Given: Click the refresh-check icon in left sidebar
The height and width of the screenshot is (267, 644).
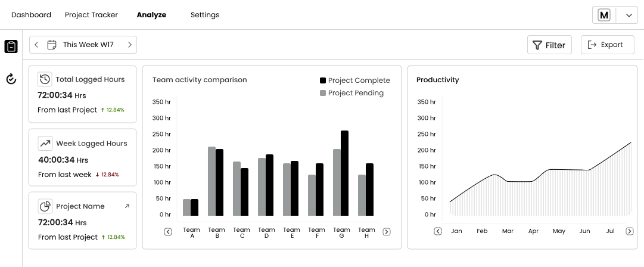Looking at the screenshot, I should (x=11, y=79).
